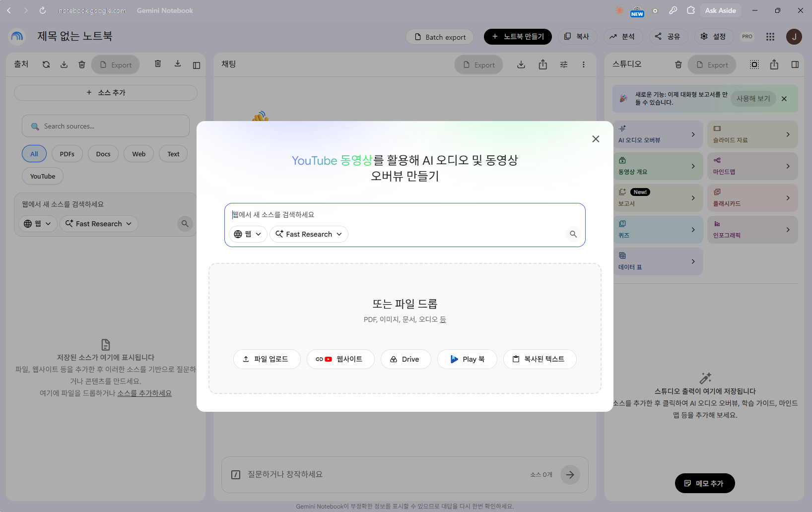Click the download icon next to refresh in 출처 panel
Image resolution: width=812 pixels, height=512 pixels.
(64, 64)
